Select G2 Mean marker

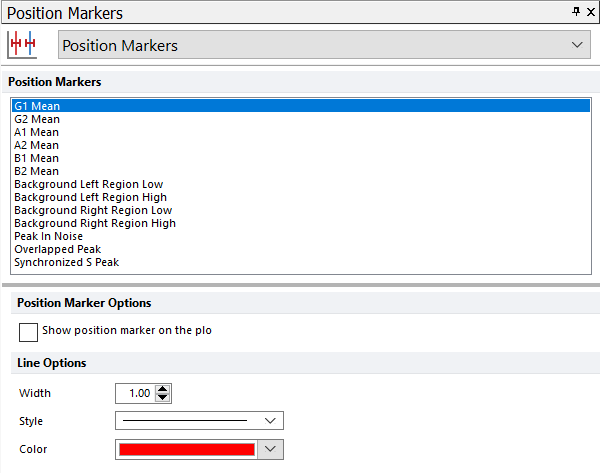[x=301, y=119]
